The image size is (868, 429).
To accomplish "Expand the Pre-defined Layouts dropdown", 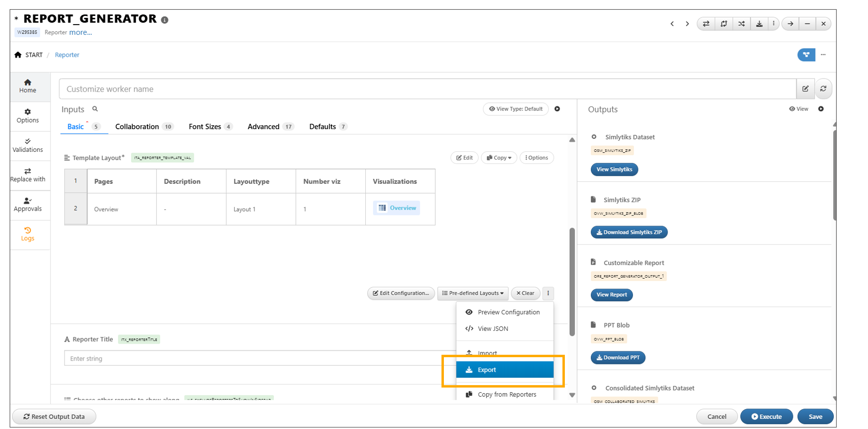I will point(473,293).
